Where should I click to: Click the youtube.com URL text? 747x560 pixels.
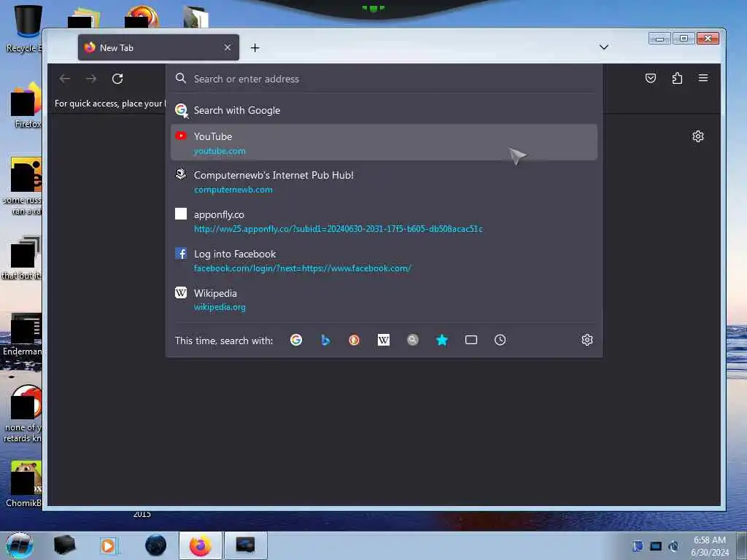[x=220, y=151]
